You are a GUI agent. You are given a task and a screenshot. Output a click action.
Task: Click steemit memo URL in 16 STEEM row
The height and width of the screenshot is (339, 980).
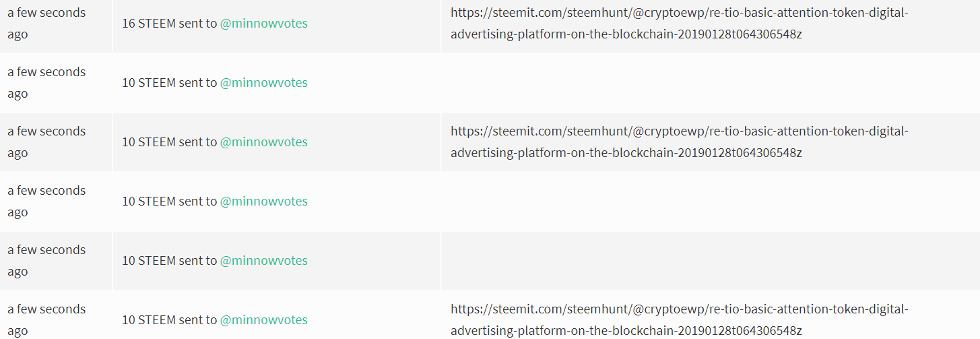point(679,23)
